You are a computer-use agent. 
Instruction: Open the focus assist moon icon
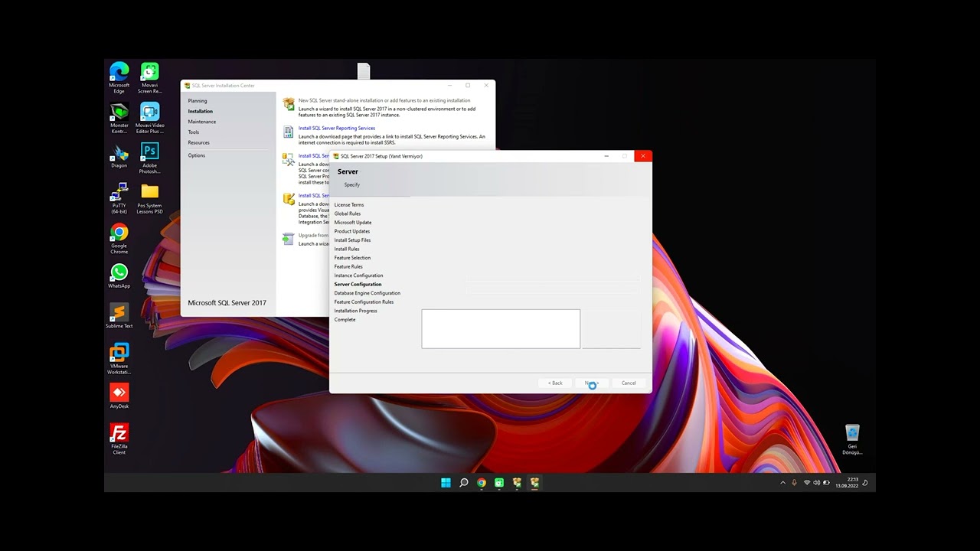865,483
